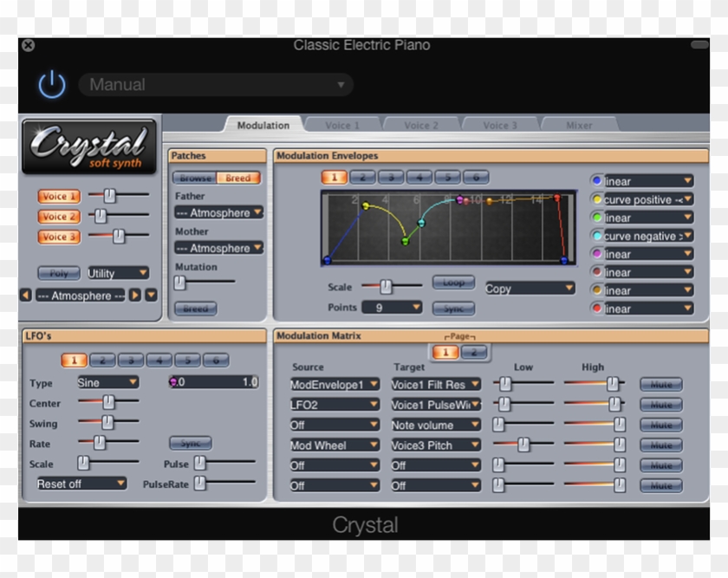The width and height of the screenshot is (728, 578).
Task: Adjust the Voice 1 level slider
Action: pos(119,196)
